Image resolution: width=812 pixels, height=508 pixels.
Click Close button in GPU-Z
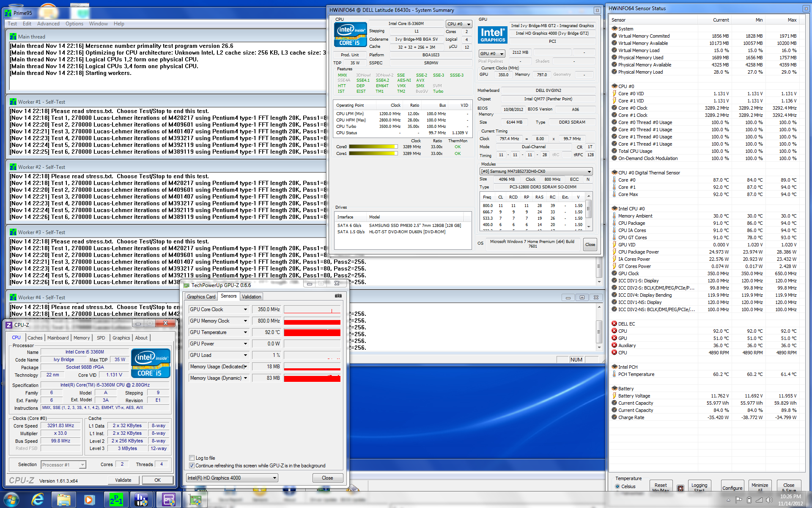pos(327,478)
